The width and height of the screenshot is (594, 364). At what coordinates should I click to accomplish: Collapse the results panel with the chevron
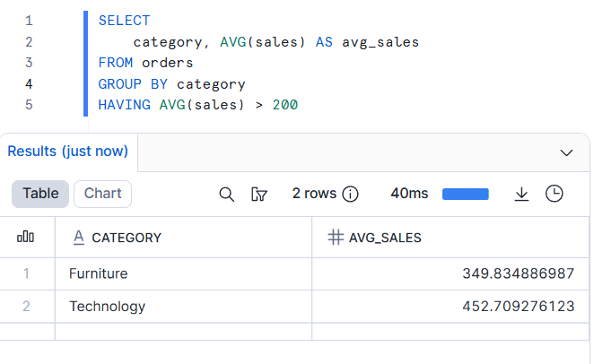click(x=567, y=152)
